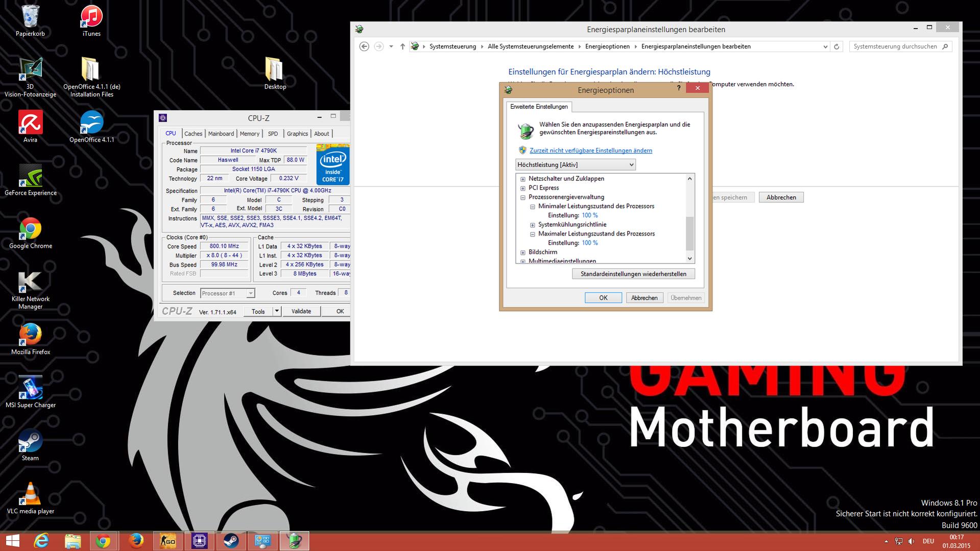The width and height of the screenshot is (980, 551).
Task: Open the Desktop folder icon
Action: tap(275, 73)
